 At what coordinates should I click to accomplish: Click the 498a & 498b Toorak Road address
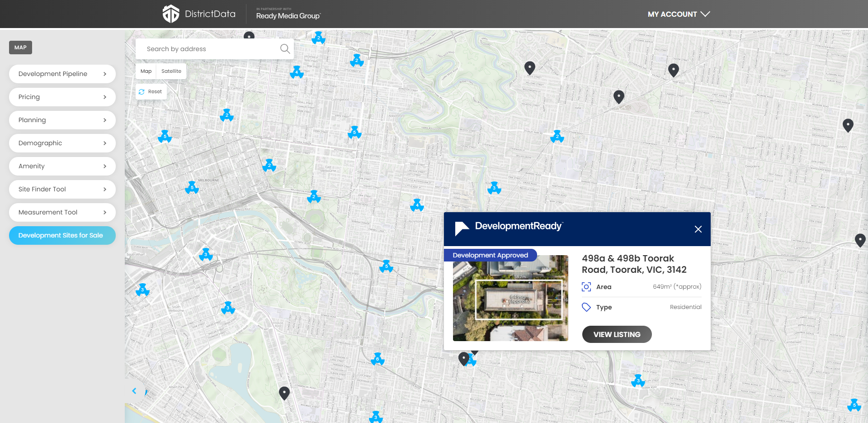[634, 264]
